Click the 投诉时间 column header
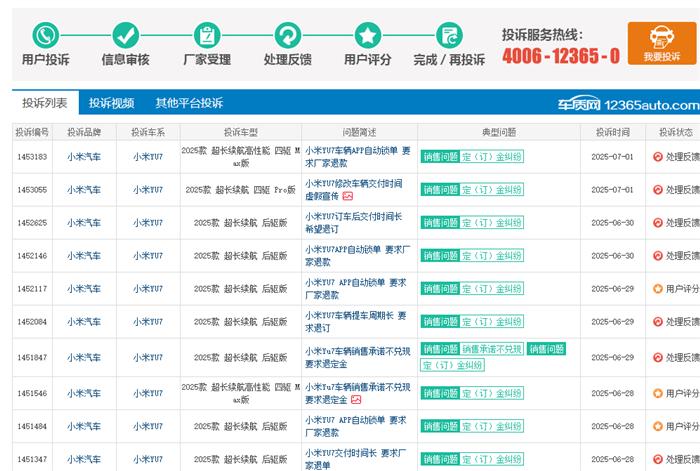The height and width of the screenshot is (471, 700). pyautogui.click(x=613, y=132)
